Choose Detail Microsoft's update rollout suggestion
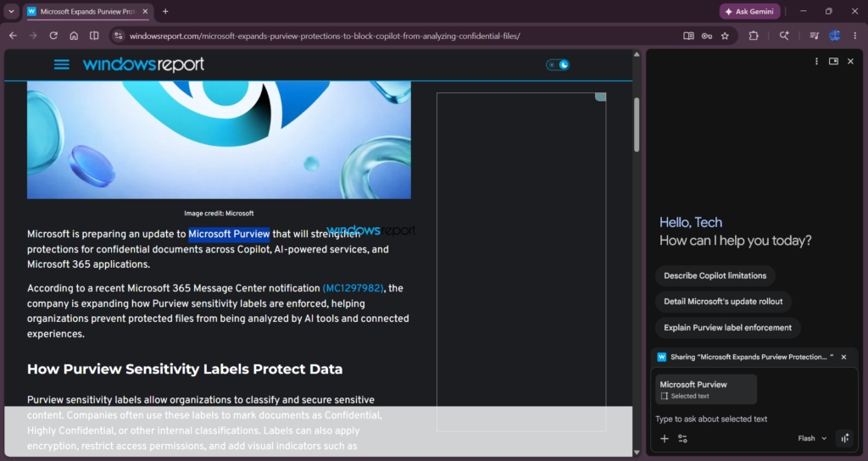 723,302
